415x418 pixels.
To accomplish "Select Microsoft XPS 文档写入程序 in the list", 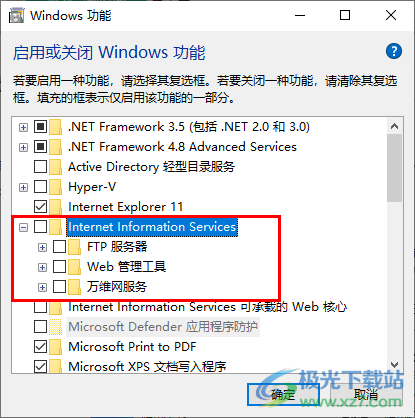I will click(147, 367).
